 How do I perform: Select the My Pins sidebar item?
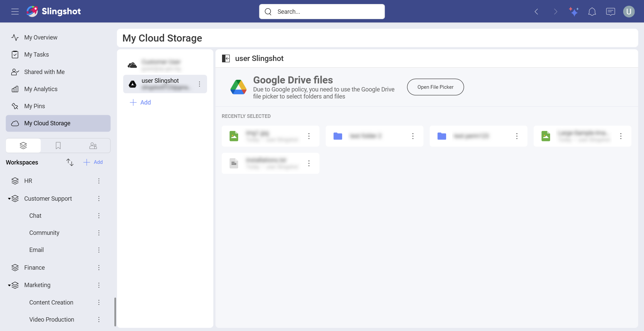click(35, 106)
